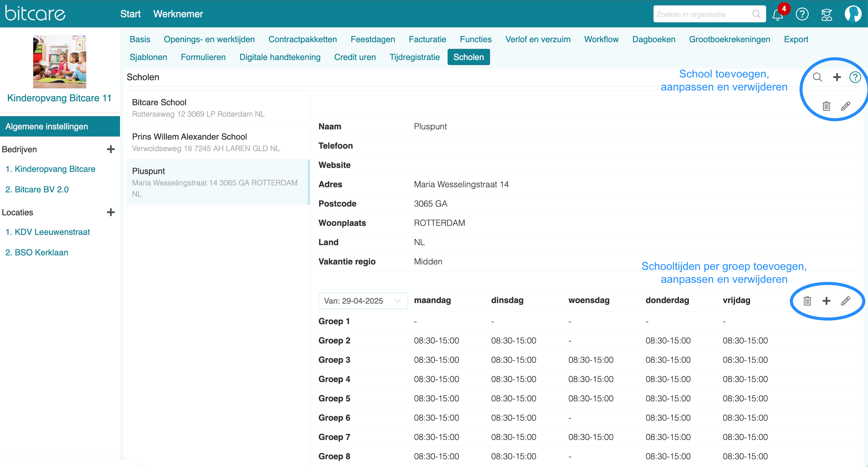Click Groep 3 woensdag time 08:30-15:00

pyautogui.click(x=591, y=360)
